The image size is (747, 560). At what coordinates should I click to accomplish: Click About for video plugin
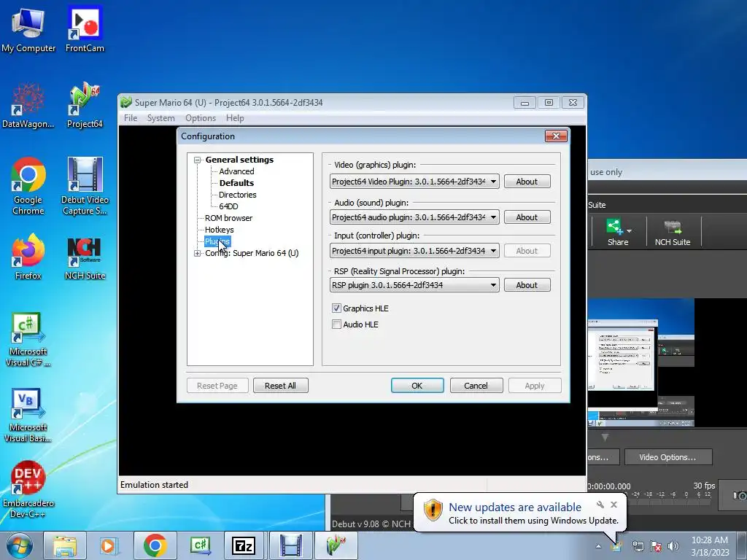[x=527, y=182]
